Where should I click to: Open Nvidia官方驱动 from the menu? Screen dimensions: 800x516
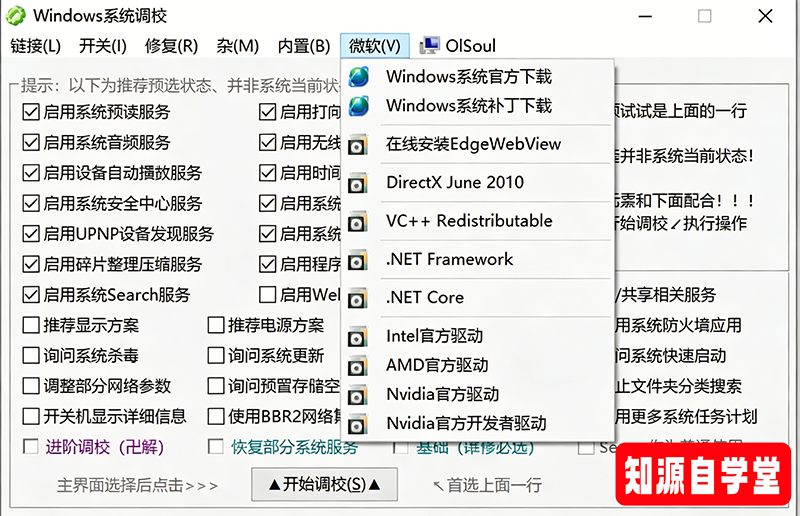coord(477,394)
